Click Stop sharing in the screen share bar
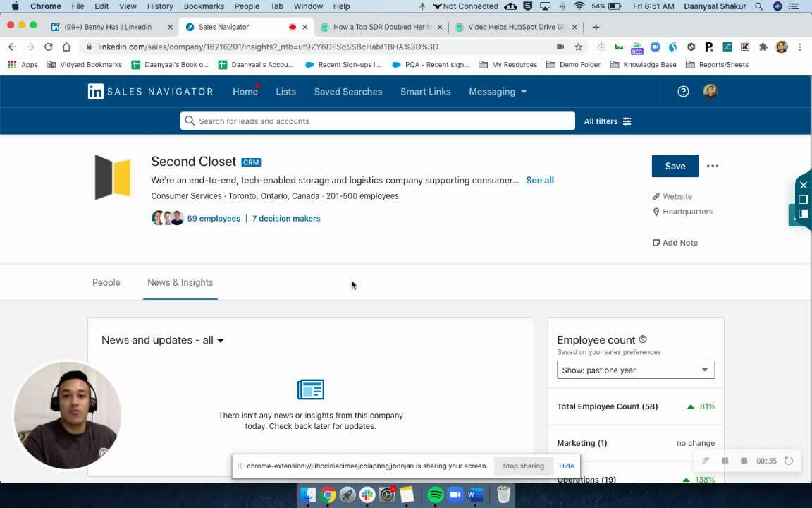Viewport: 812px width, 508px height. click(524, 466)
